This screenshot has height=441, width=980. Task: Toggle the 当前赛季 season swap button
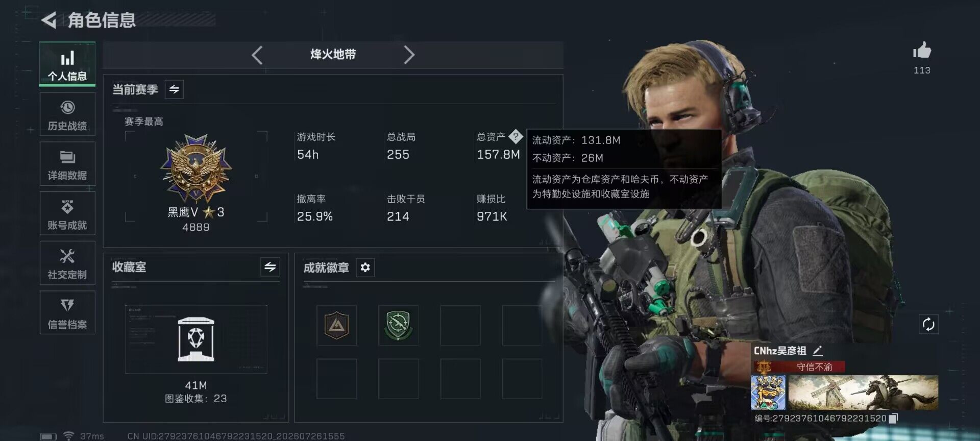point(174,89)
